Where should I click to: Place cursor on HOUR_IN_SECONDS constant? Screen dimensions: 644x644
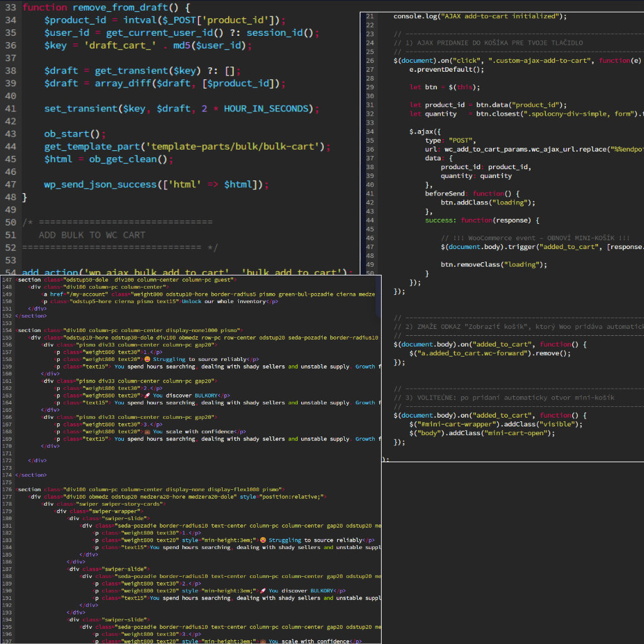(267, 109)
